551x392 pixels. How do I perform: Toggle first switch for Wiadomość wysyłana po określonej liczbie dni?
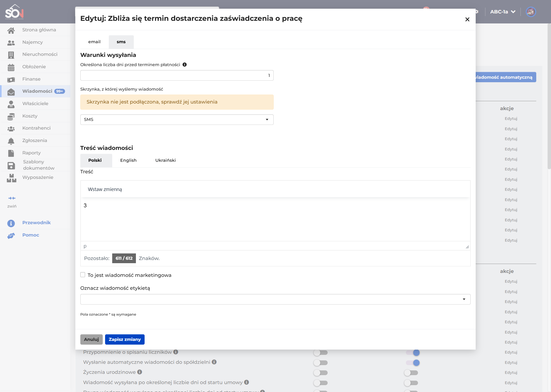click(321, 383)
